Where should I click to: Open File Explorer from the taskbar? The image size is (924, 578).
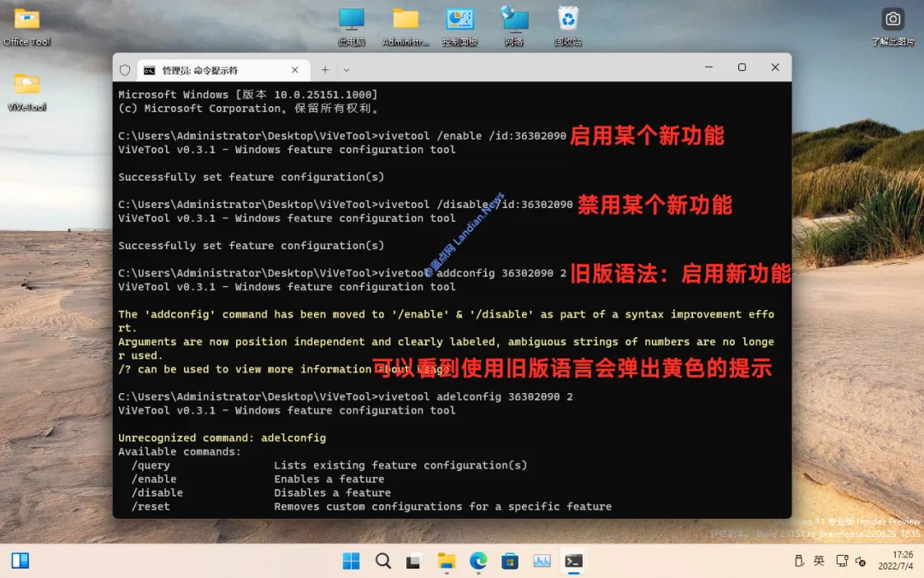coord(446,561)
